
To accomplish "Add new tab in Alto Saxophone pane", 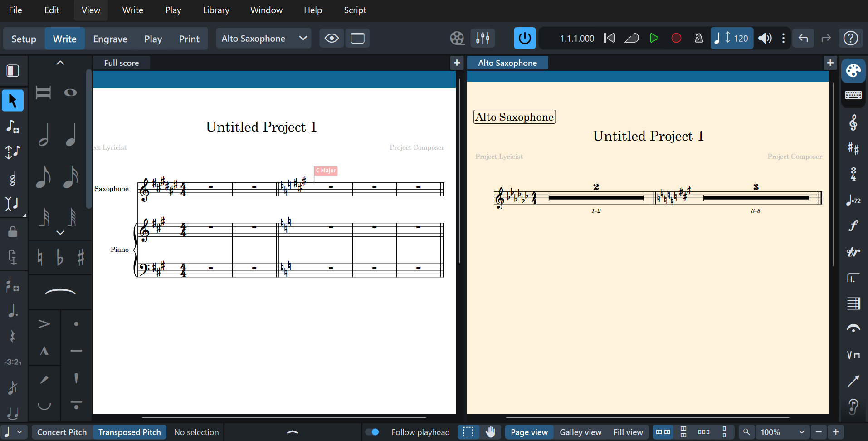I will pos(830,63).
